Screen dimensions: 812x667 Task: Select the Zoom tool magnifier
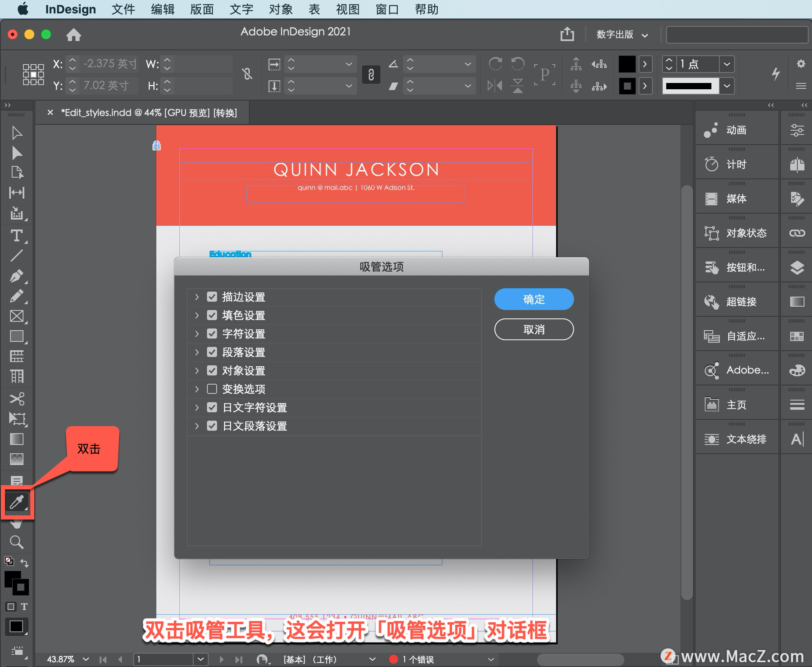pos(16,542)
